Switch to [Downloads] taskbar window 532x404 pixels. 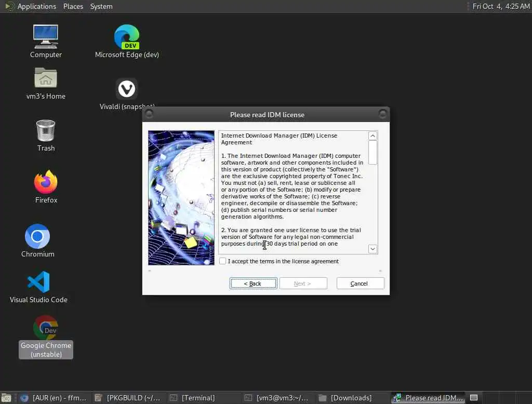click(352, 398)
